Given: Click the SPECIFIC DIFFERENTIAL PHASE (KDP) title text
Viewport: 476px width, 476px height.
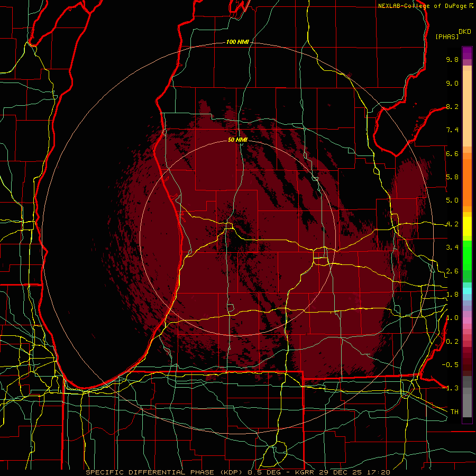Looking at the screenshot, I should [166, 472].
